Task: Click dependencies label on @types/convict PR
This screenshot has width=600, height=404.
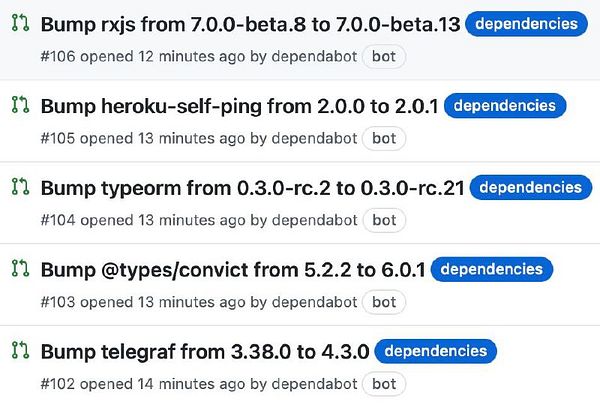Action: [492, 269]
